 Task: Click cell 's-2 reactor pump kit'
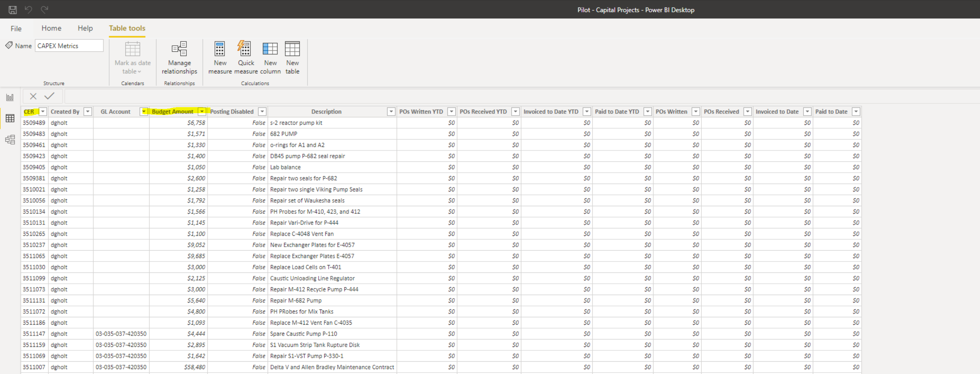point(332,123)
